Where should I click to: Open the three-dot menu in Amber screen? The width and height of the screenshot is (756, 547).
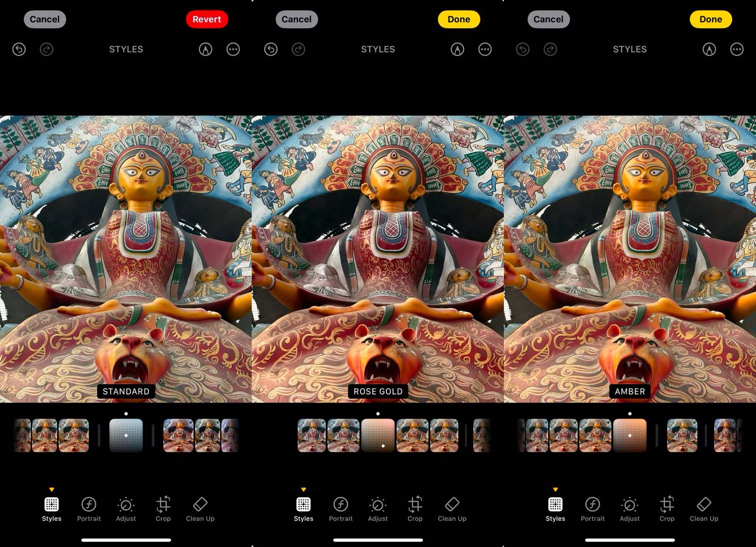coord(737,49)
